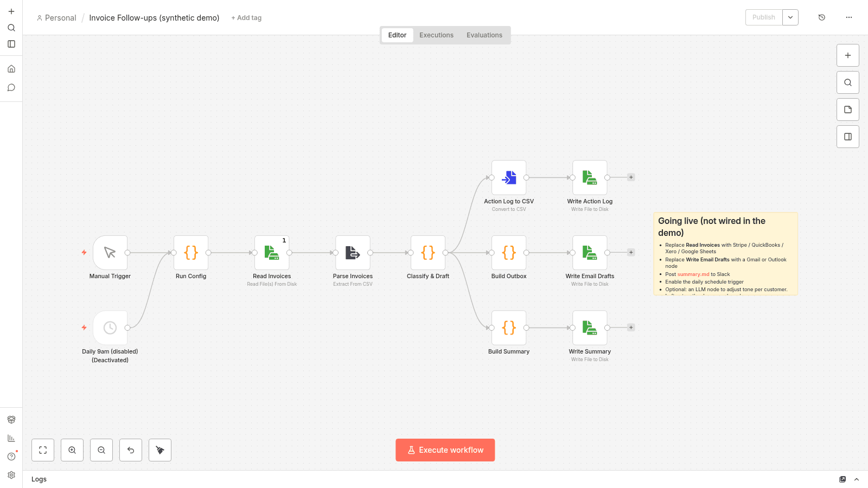Toggle the right side panel button
The height and width of the screenshot is (488, 868).
coord(848,137)
